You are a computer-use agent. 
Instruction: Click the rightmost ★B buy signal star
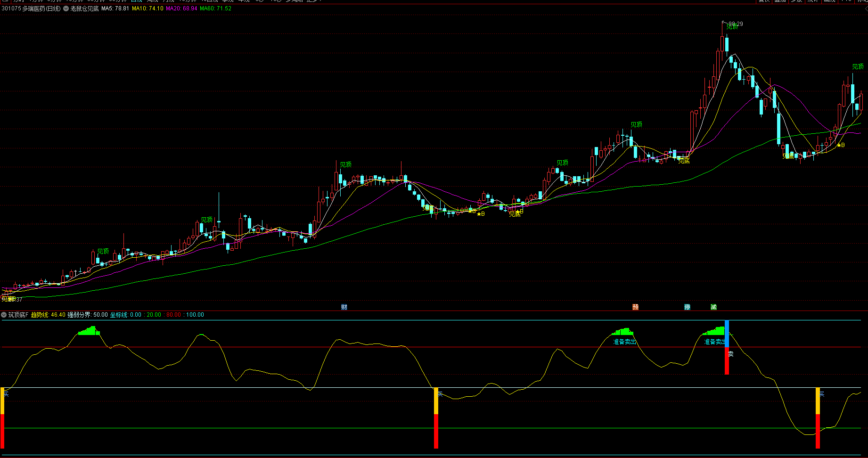coord(839,145)
